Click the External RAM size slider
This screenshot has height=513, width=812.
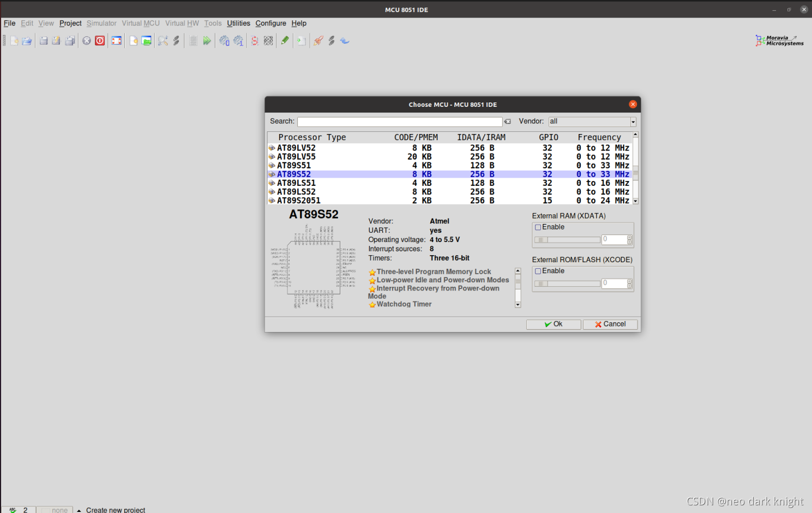567,240
